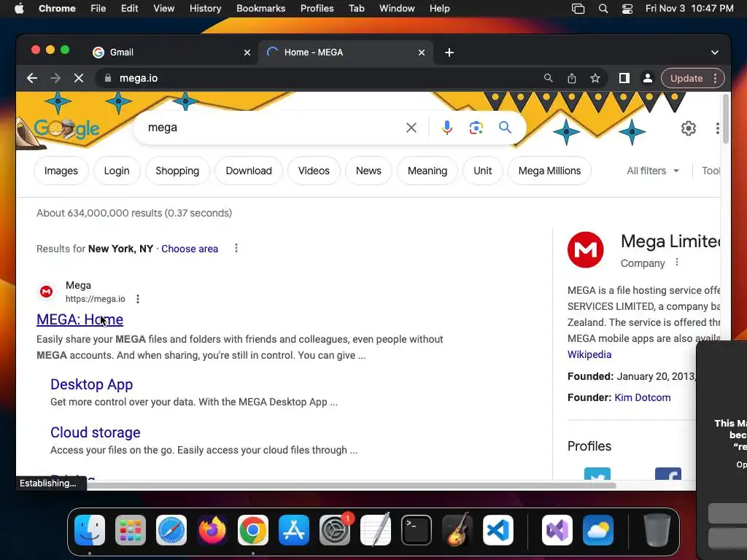Open System Settings from the Dock
The image size is (747, 560).
[x=334, y=530]
